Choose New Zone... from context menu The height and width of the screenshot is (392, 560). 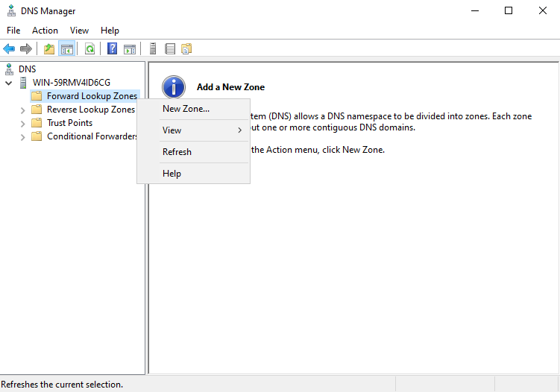tap(194, 109)
